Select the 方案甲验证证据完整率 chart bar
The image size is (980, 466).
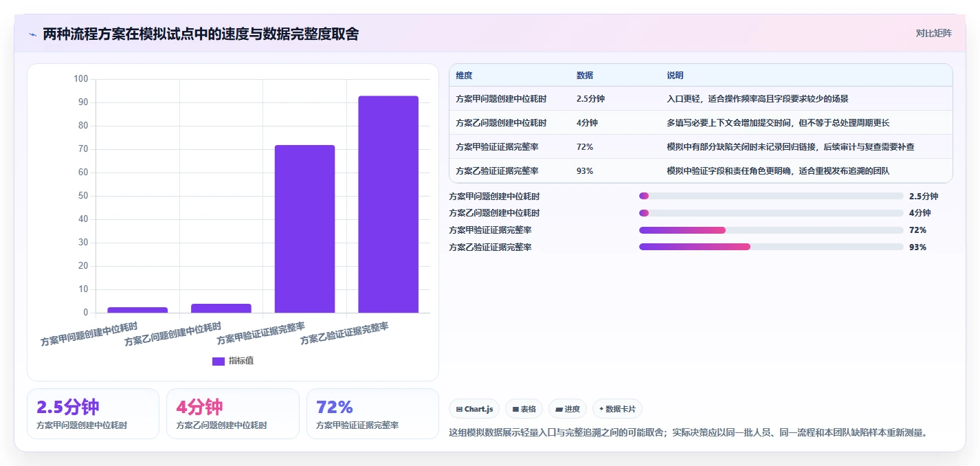(304, 229)
